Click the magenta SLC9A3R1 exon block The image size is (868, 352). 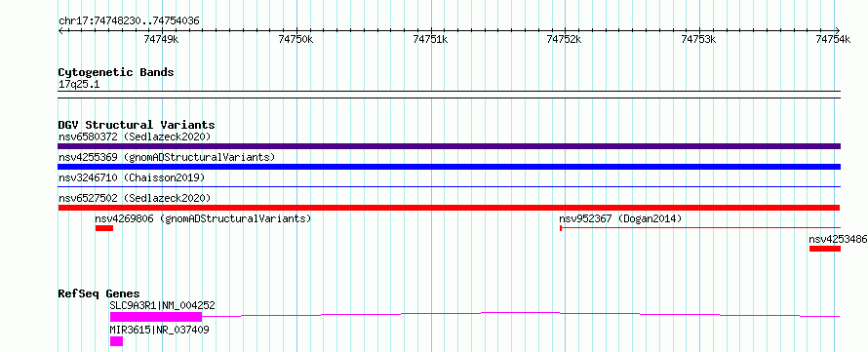(x=156, y=317)
